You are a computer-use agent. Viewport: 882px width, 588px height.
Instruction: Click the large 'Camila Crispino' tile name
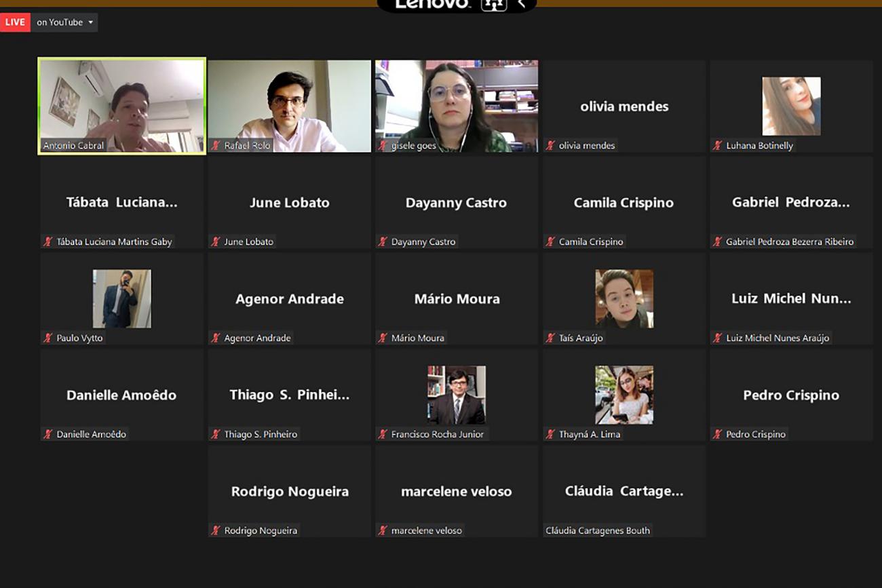(624, 203)
